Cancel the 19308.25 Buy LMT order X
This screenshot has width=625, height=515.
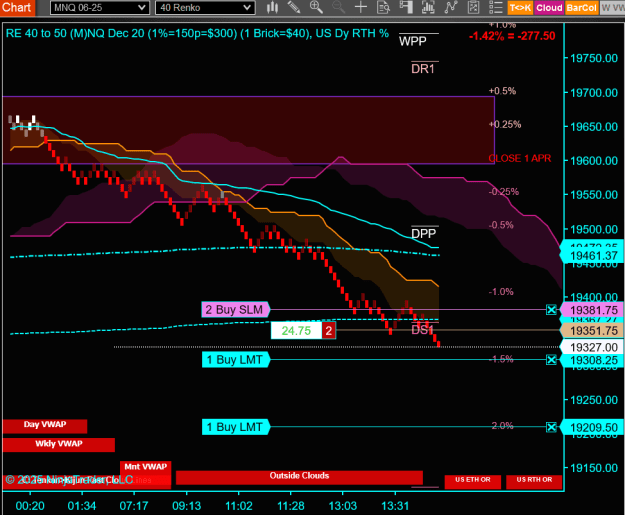(551, 360)
